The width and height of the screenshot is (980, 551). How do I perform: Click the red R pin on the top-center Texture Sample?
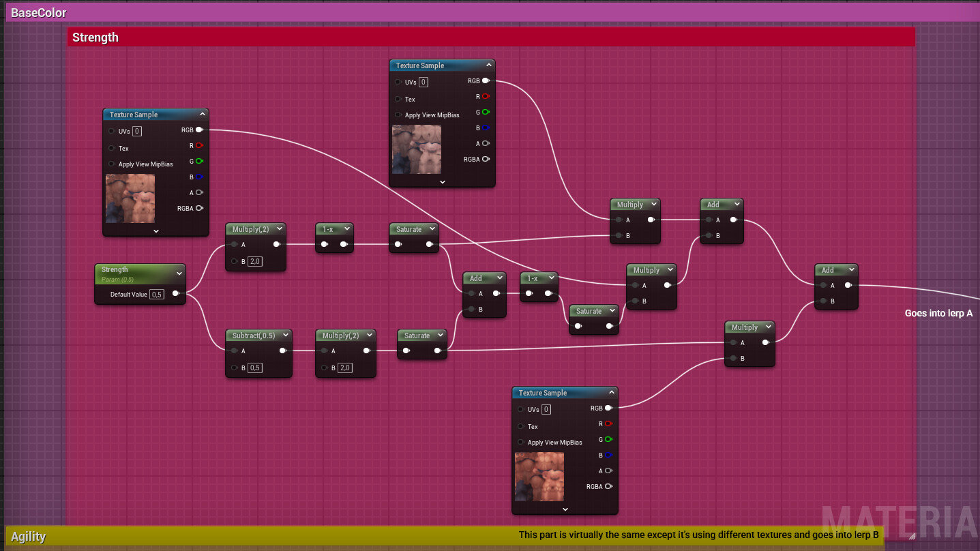pyautogui.click(x=486, y=96)
